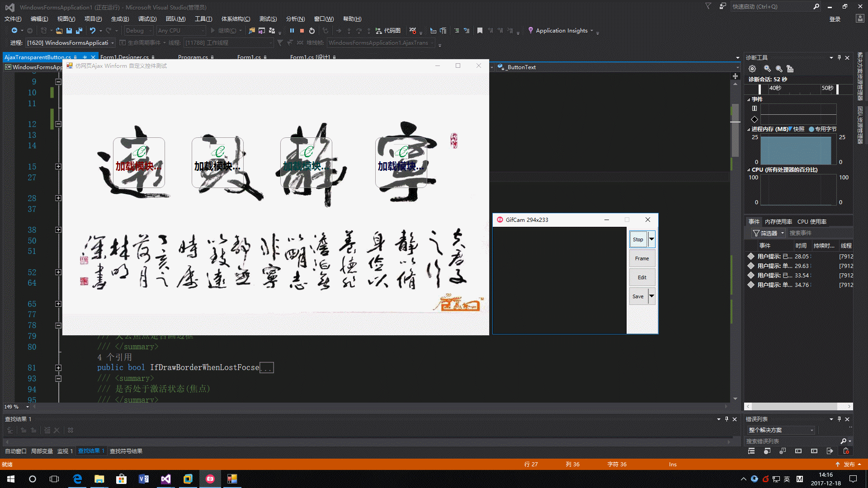The width and height of the screenshot is (868, 488).
Task: Toggle the fourth 加载模块 button over 宁
Action: (401, 163)
